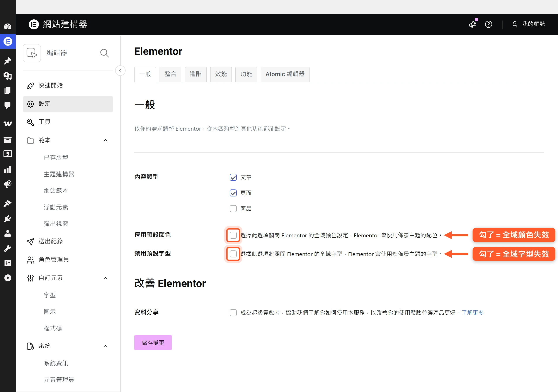Open help via the question mark icon
Image resolution: width=558 pixels, height=392 pixels.
pyautogui.click(x=488, y=24)
